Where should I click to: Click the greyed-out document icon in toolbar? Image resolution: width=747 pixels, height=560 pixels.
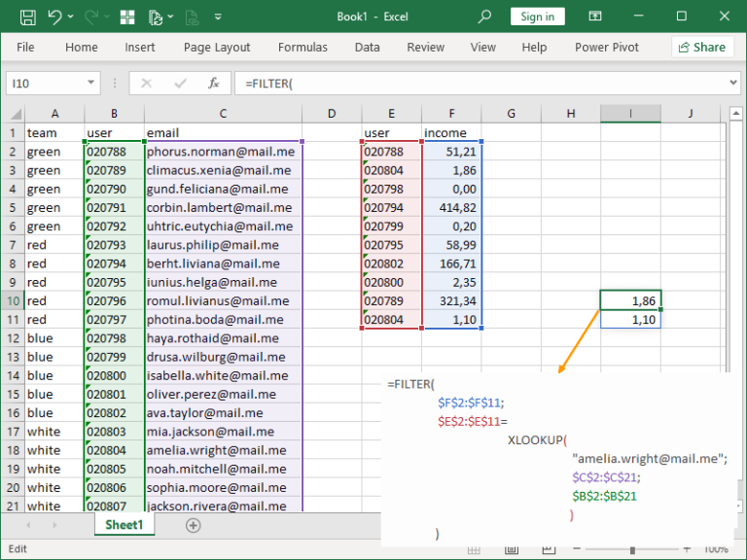[192, 17]
